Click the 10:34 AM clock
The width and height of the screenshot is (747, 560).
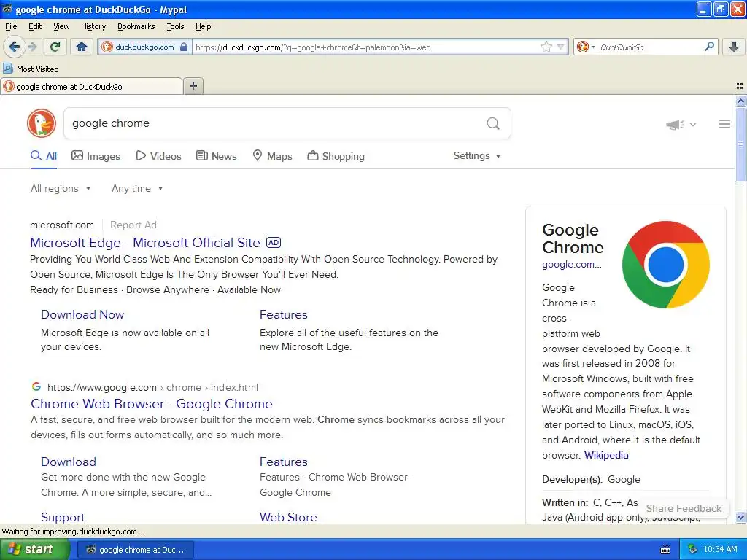[720, 549]
